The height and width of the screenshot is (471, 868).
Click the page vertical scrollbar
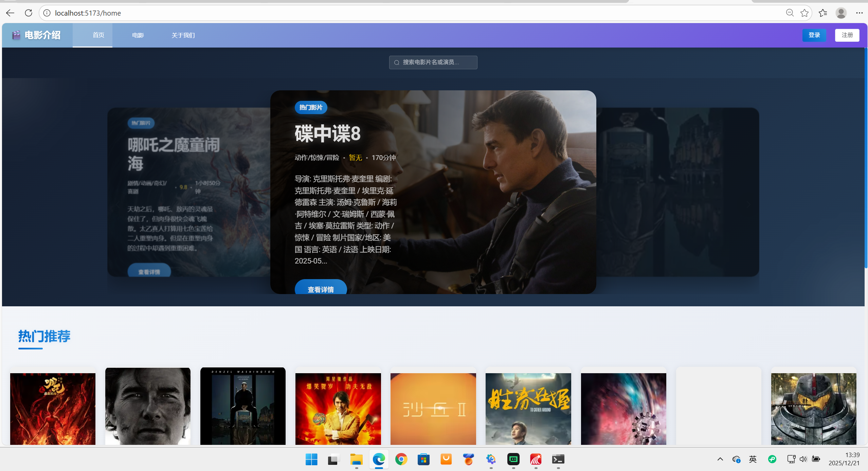click(x=866, y=158)
